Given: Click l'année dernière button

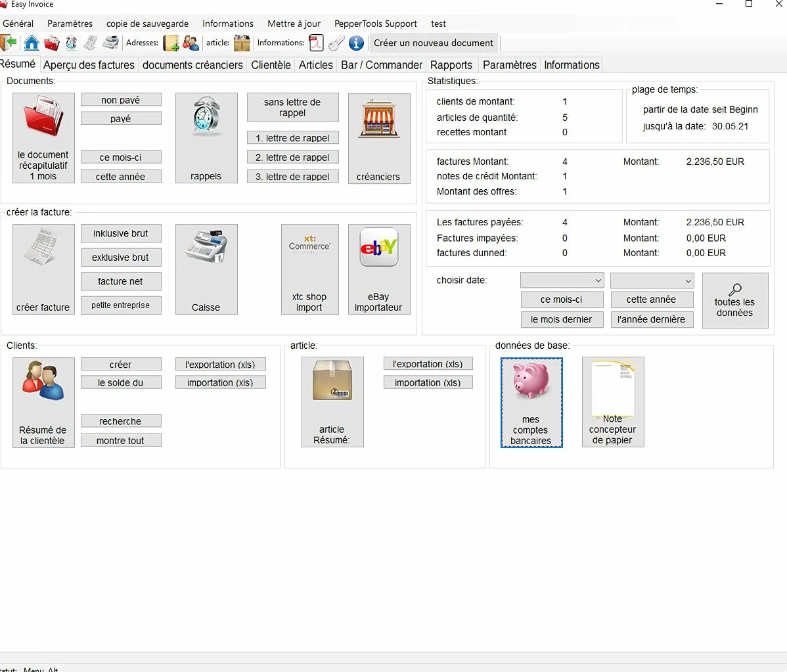Looking at the screenshot, I should [x=652, y=319].
